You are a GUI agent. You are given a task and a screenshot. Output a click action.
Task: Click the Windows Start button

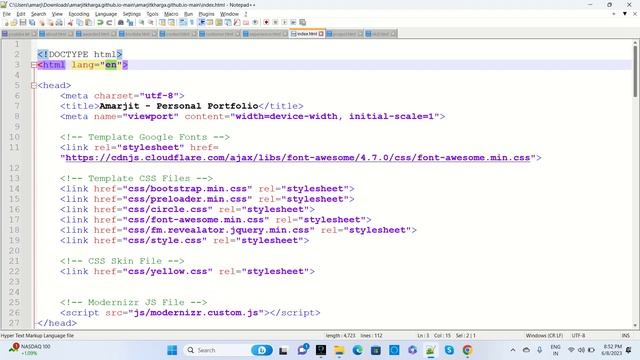coord(172,350)
